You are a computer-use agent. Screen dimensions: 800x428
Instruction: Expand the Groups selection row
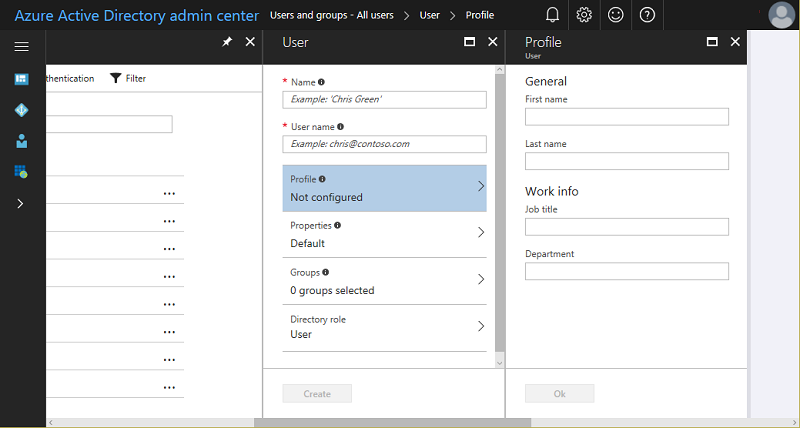(384, 281)
